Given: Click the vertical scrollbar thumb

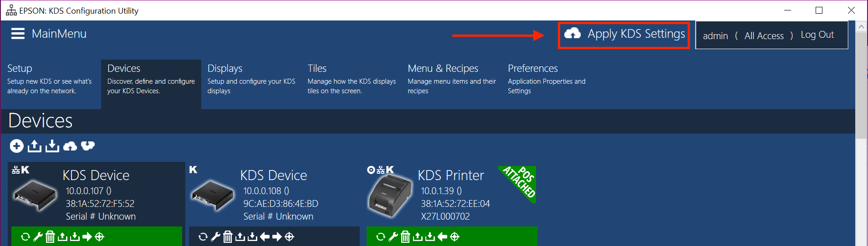Looking at the screenshot, I should click(861, 85).
